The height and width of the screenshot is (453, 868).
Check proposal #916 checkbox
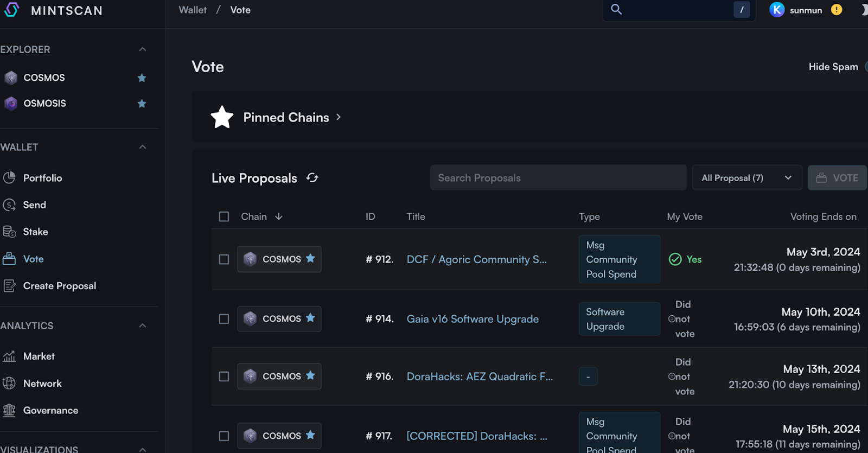click(x=224, y=377)
